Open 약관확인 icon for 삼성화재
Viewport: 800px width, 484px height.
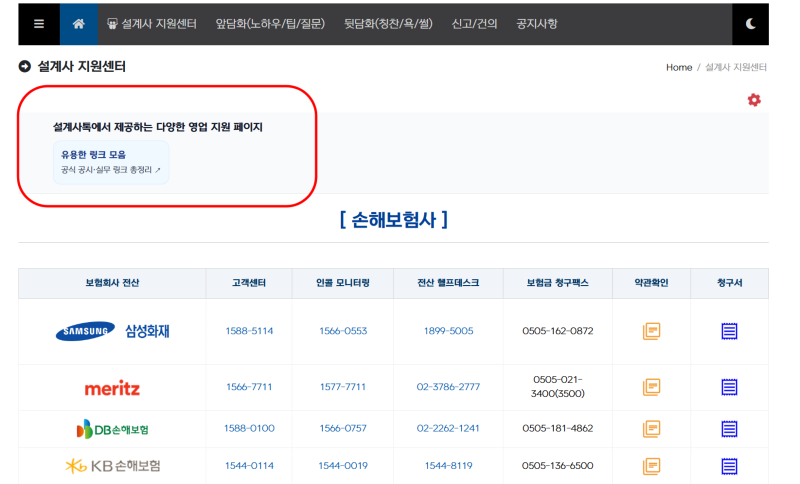(x=652, y=331)
